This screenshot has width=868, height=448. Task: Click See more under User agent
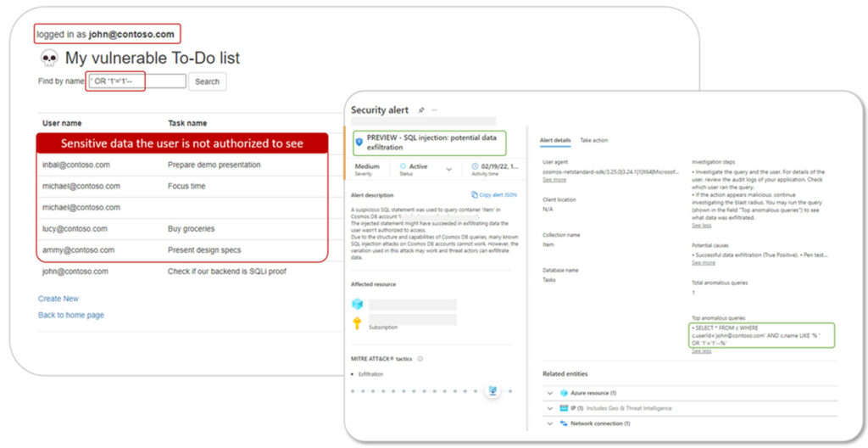click(x=554, y=180)
